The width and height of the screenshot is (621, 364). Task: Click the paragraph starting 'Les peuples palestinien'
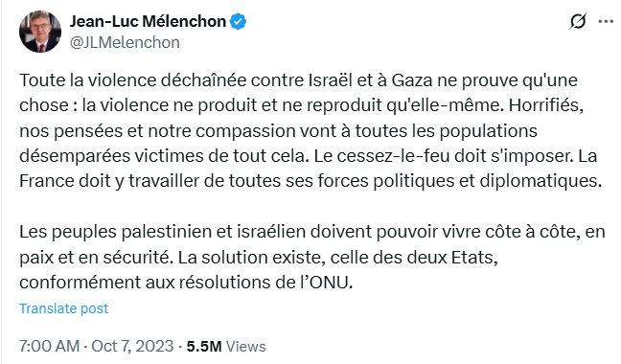(x=312, y=257)
